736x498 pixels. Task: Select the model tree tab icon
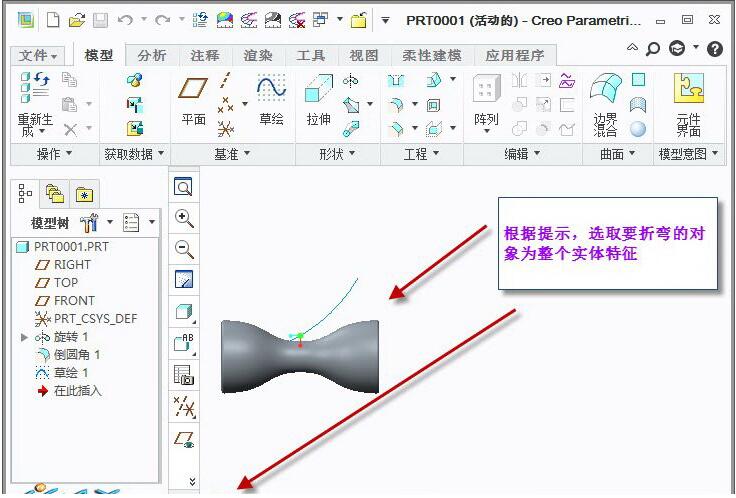click(x=25, y=193)
